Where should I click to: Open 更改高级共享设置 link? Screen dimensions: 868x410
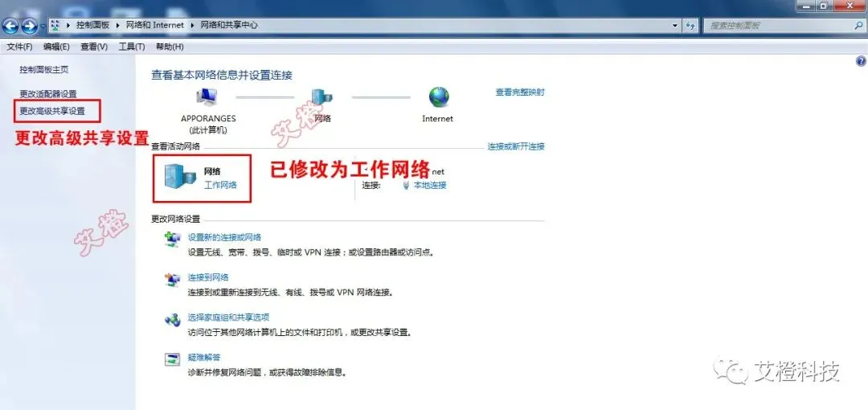pyautogui.click(x=52, y=112)
